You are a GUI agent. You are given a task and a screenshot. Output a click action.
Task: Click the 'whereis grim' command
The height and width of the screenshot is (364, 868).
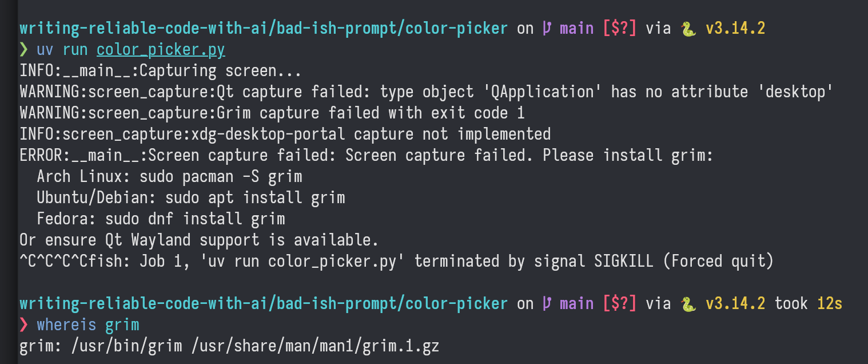[x=88, y=325]
